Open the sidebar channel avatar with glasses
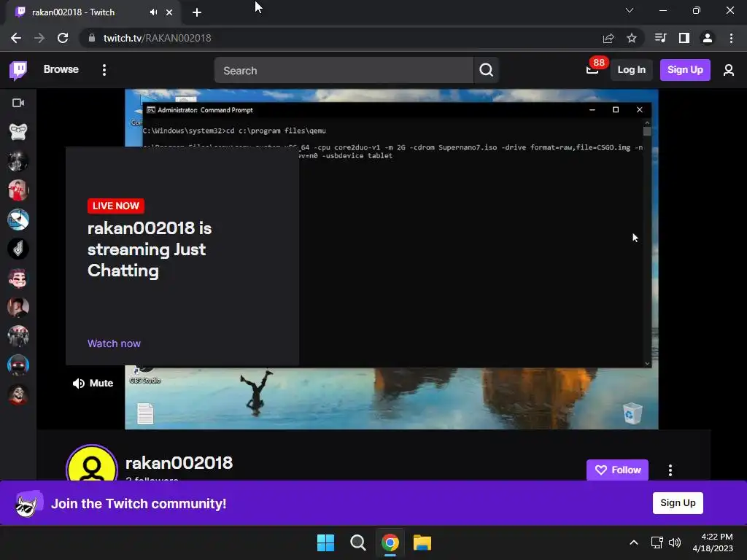Viewport: 747px width, 560px height. pos(18,132)
